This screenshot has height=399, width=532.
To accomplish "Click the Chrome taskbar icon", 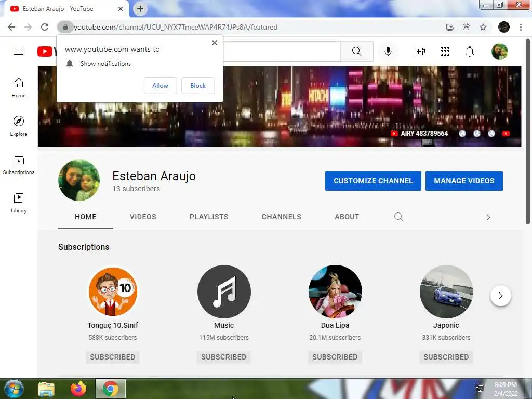I will 111,389.
